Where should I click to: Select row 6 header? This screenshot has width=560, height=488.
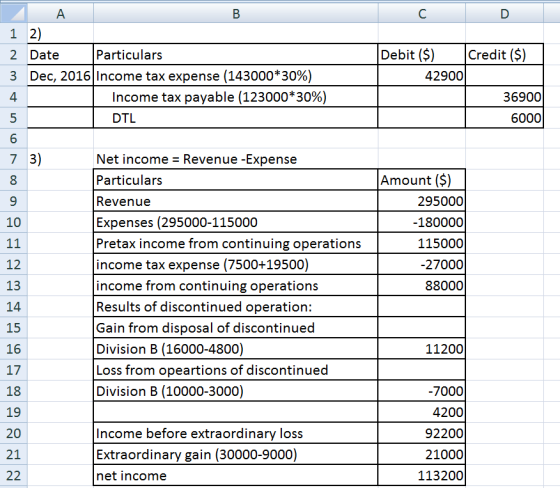[x=14, y=138]
